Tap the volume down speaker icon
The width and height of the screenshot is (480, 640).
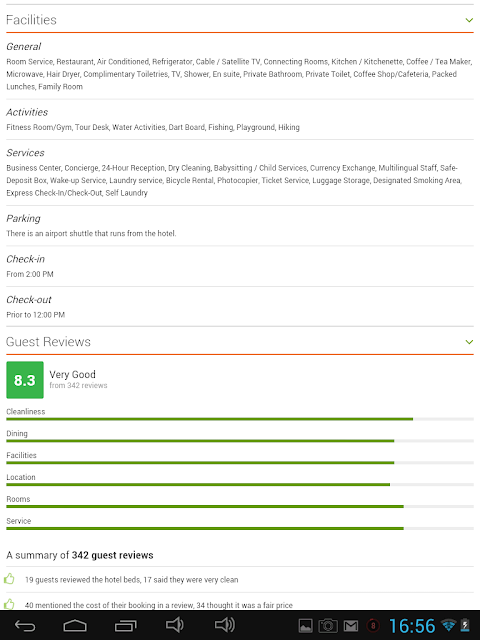point(175,625)
